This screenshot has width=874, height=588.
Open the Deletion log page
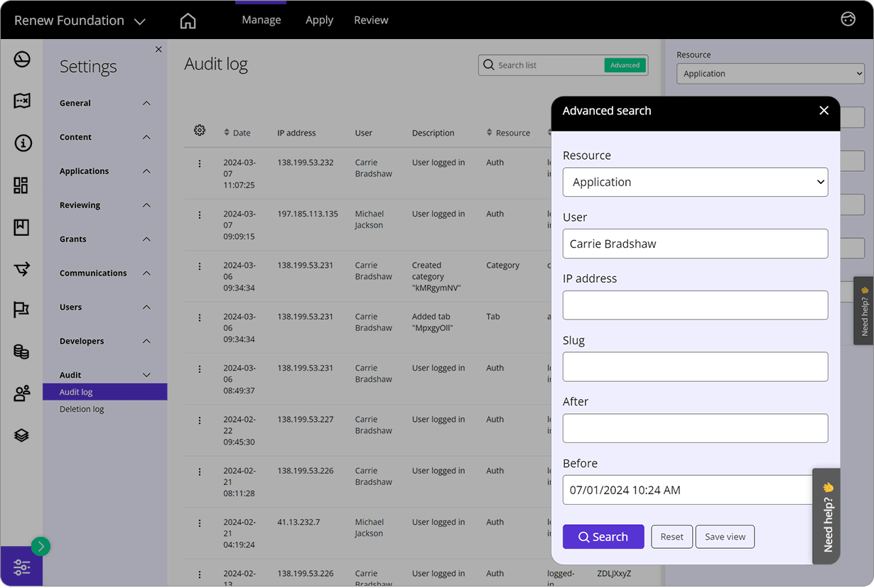click(82, 409)
